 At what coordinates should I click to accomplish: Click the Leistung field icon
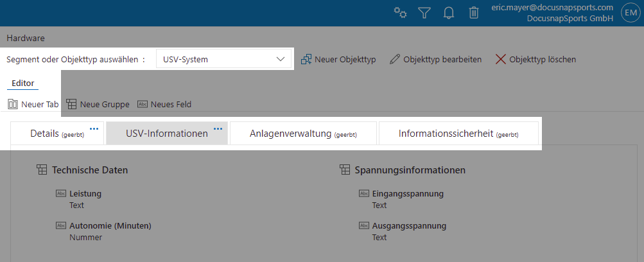(x=61, y=193)
